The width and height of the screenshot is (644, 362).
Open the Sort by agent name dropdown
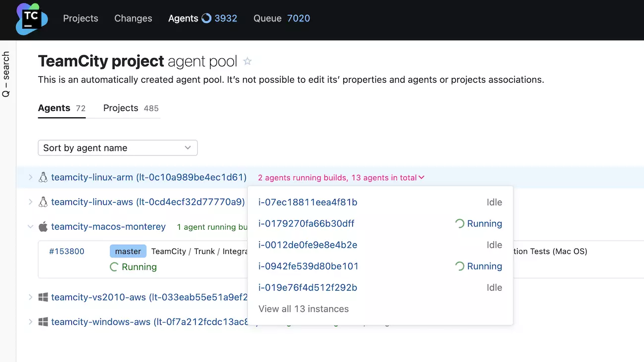point(117,148)
